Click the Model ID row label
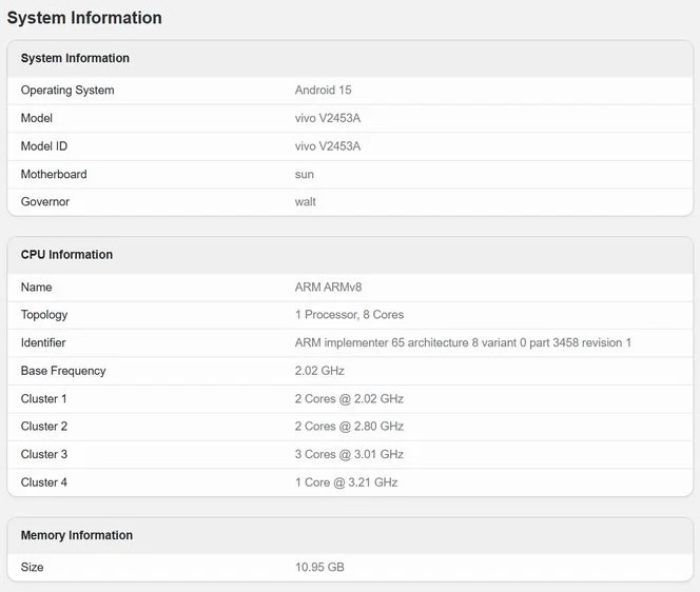This screenshot has width=700, height=592. [44, 146]
